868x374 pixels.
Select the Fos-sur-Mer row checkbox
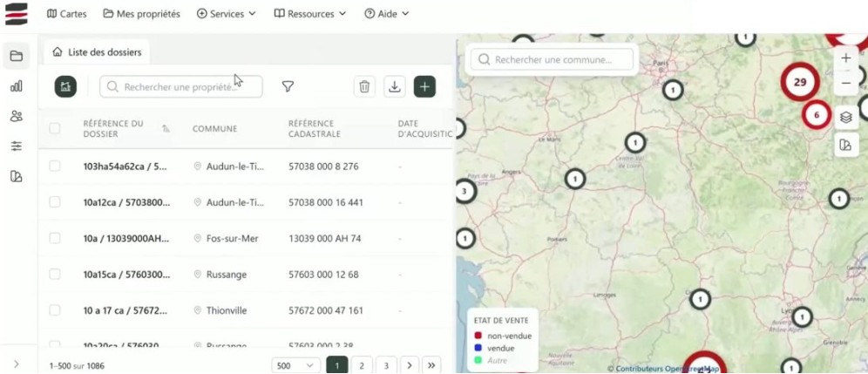55,238
